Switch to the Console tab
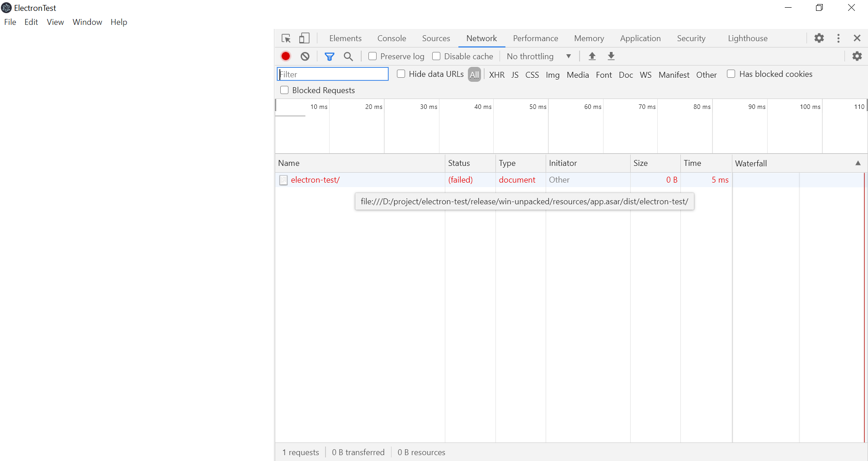The width and height of the screenshot is (868, 461). pos(392,38)
